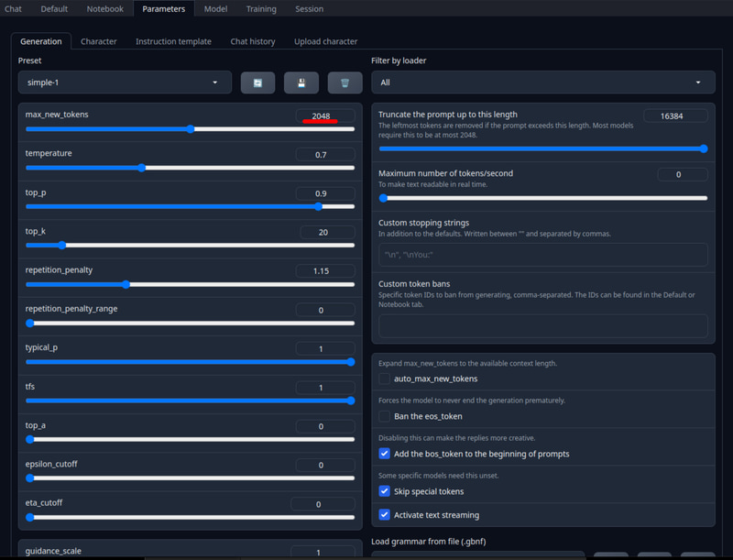
Task: Click the repetition_penalty slider
Action: click(191, 284)
